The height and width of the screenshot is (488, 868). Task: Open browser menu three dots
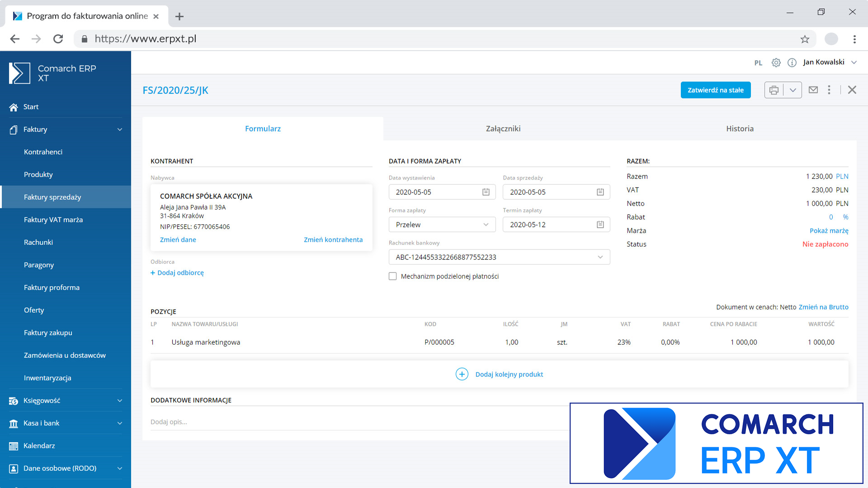click(854, 39)
